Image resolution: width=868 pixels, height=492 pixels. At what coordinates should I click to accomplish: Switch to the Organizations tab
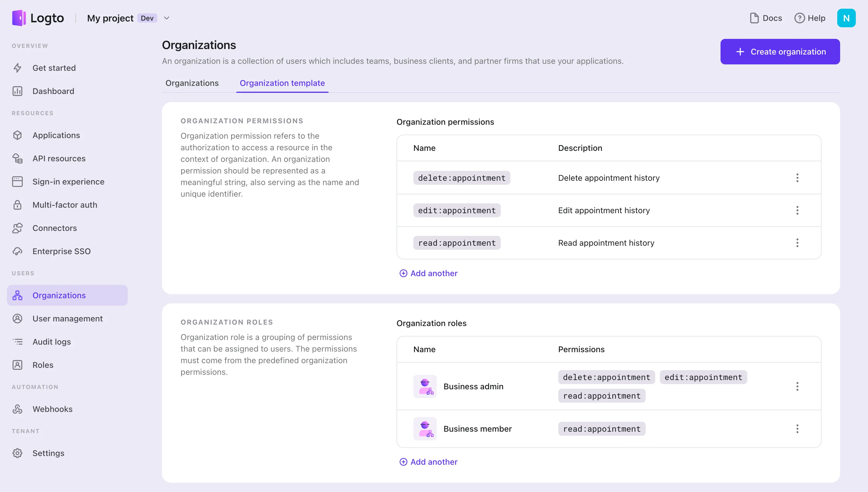coord(192,83)
